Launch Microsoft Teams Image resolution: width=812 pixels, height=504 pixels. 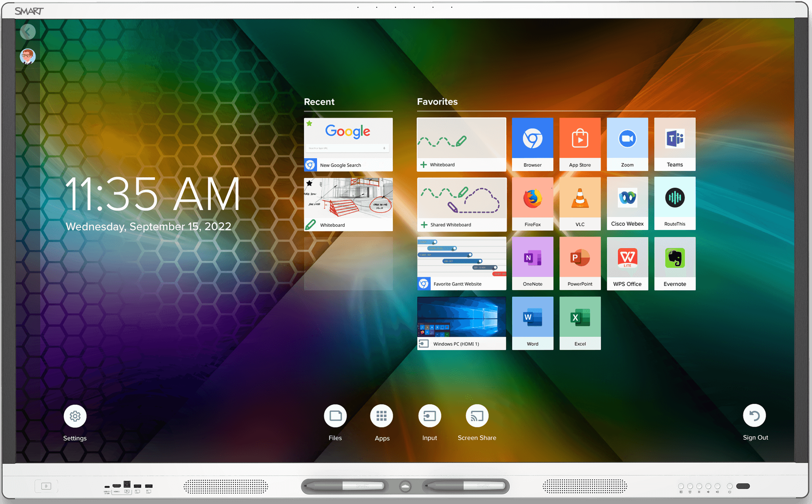pos(675,144)
